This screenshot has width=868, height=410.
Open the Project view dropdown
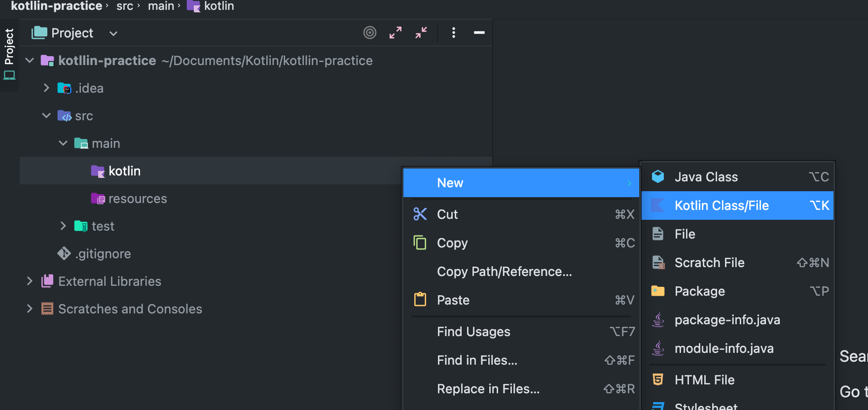click(113, 34)
